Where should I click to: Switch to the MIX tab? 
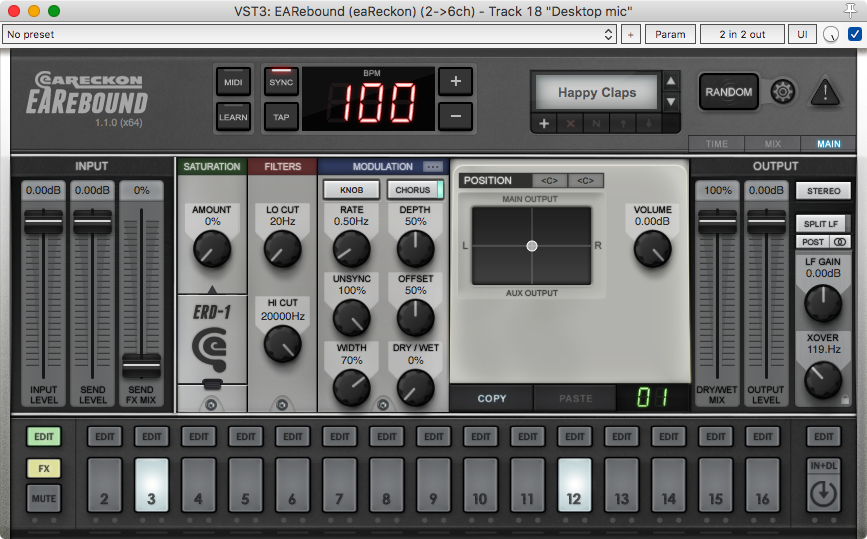(772, 144)
